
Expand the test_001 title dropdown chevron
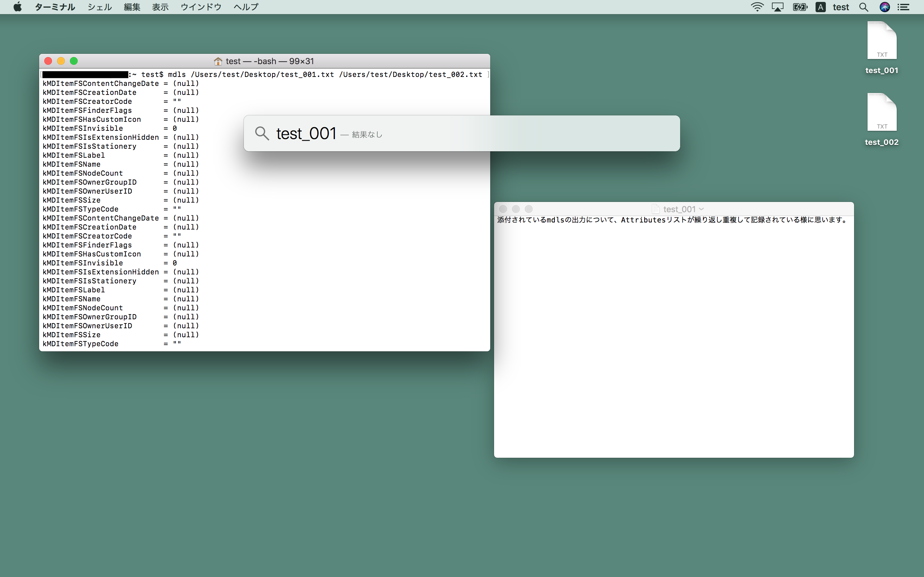[x=701, y=209]
